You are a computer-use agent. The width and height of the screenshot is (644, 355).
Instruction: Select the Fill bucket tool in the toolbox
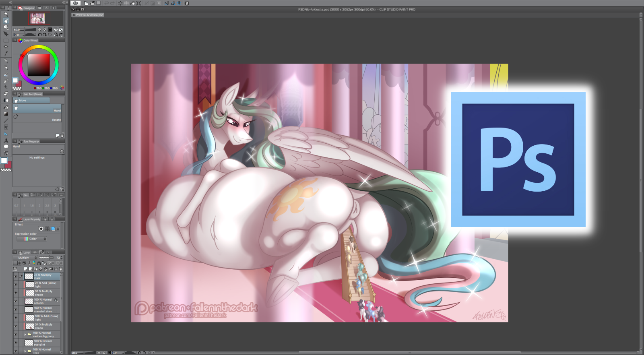(6, 107)
